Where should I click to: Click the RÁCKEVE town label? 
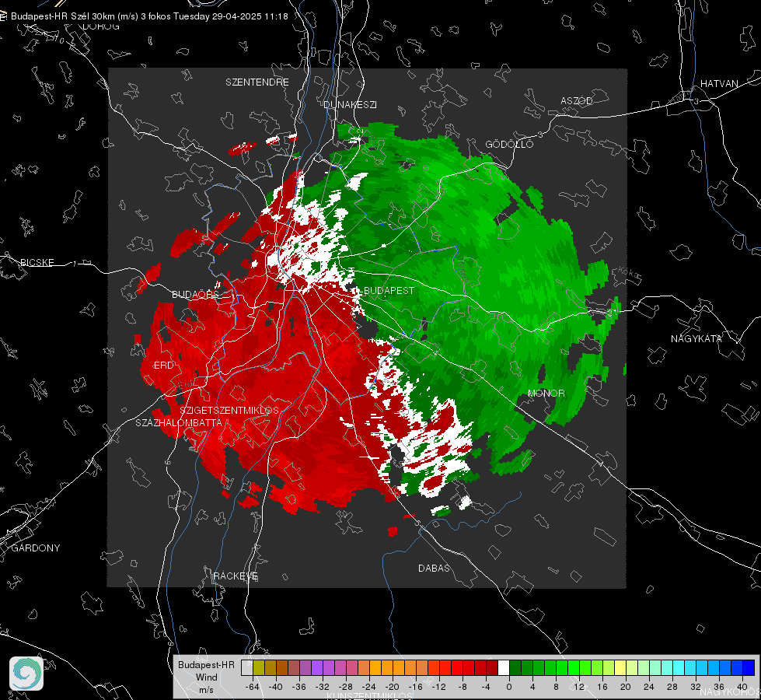(x=236, y=576)
